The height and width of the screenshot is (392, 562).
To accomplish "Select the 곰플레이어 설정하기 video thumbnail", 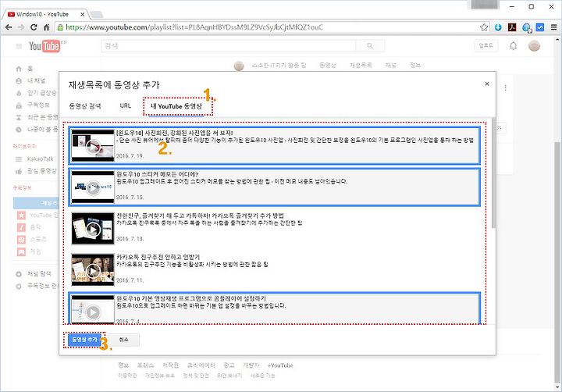I will pos(93,309).
